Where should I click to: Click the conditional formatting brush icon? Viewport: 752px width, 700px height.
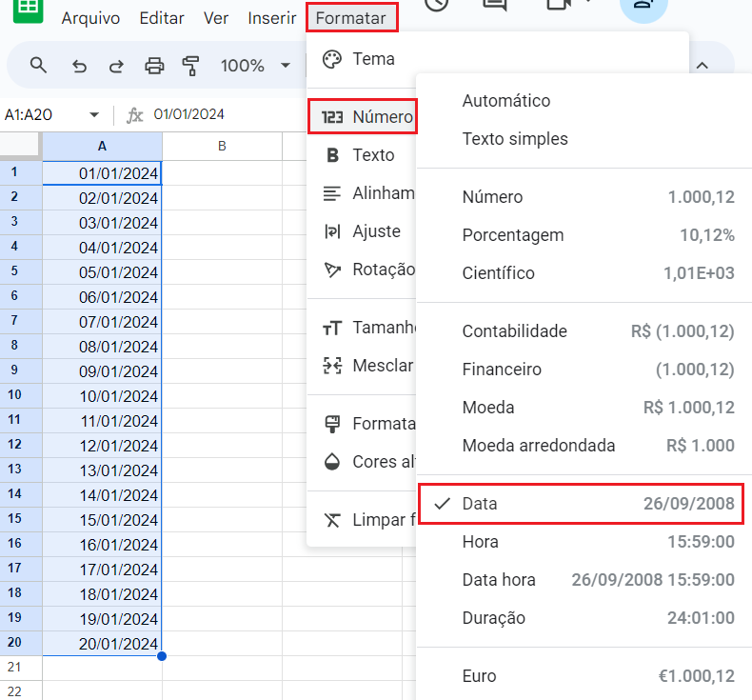pyautogui.click(x=332, y=424)
